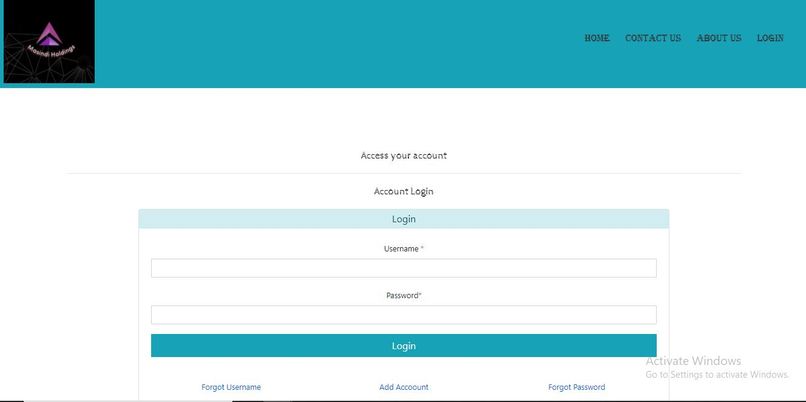This screenshot has height=402, width=806.
Task: Click the Password field label
Action: click(x=402, y=296)
